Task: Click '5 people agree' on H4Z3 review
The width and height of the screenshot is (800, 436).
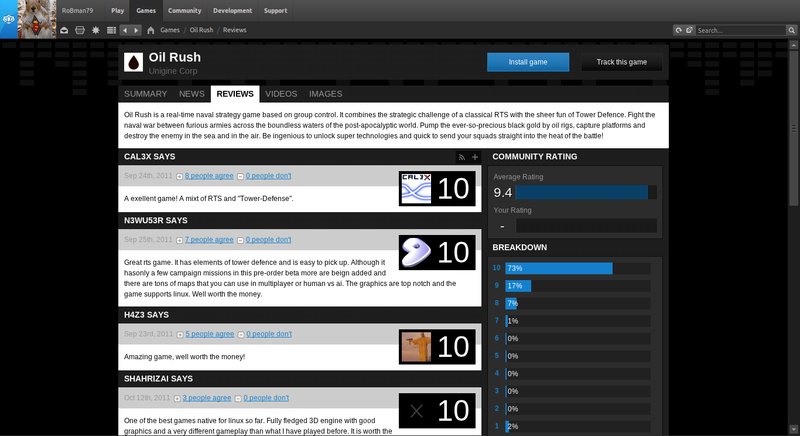Action: tap(210, 334)
